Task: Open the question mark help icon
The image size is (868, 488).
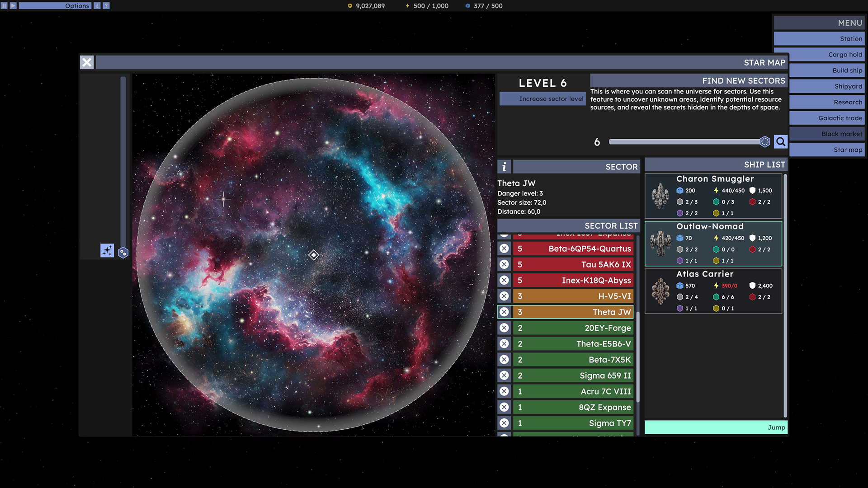Action: pos(106,6)
